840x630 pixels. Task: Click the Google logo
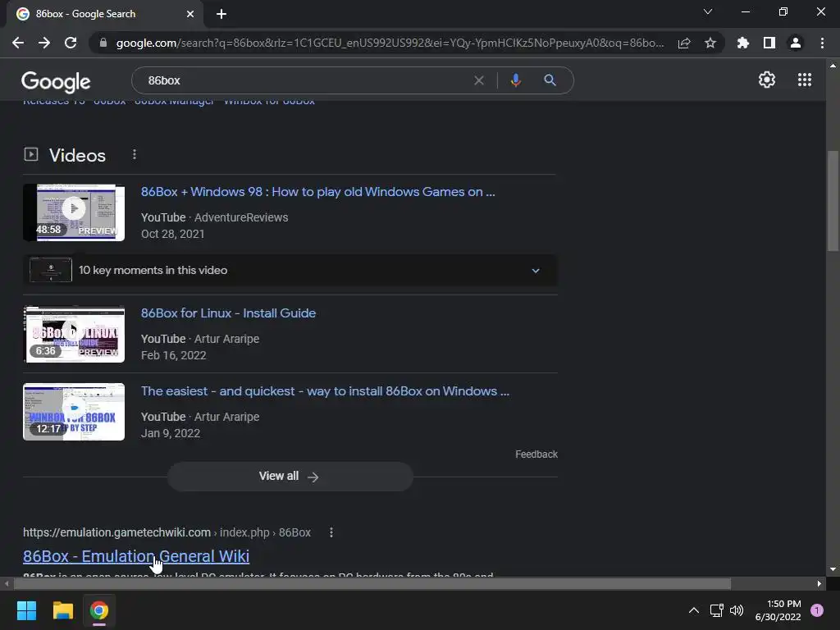point(56,81)
